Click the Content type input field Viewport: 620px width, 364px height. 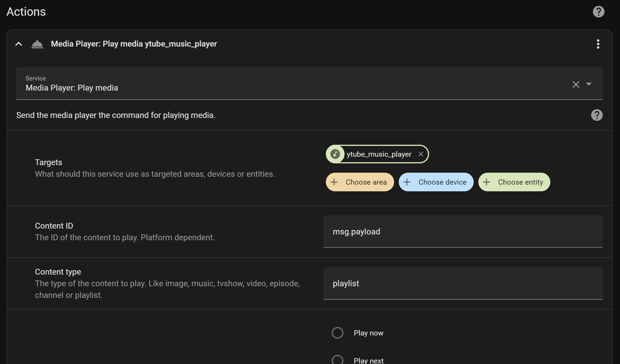(x=463, y=283)
